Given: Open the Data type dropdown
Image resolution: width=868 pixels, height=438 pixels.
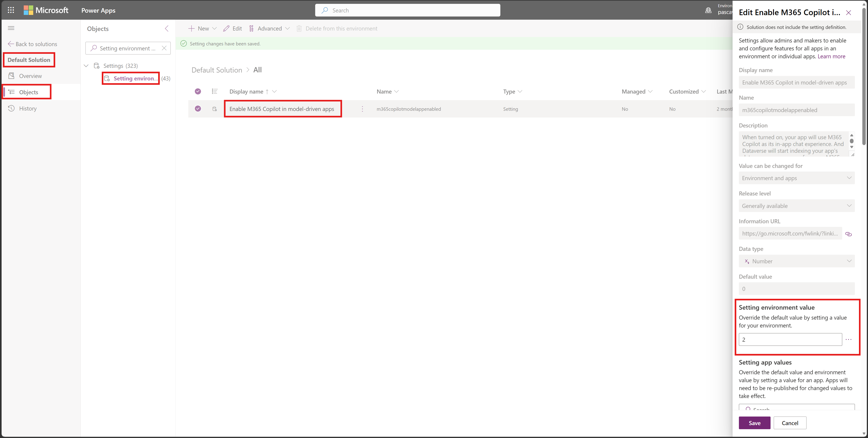Looking at the screenshot, I should 797,261.
